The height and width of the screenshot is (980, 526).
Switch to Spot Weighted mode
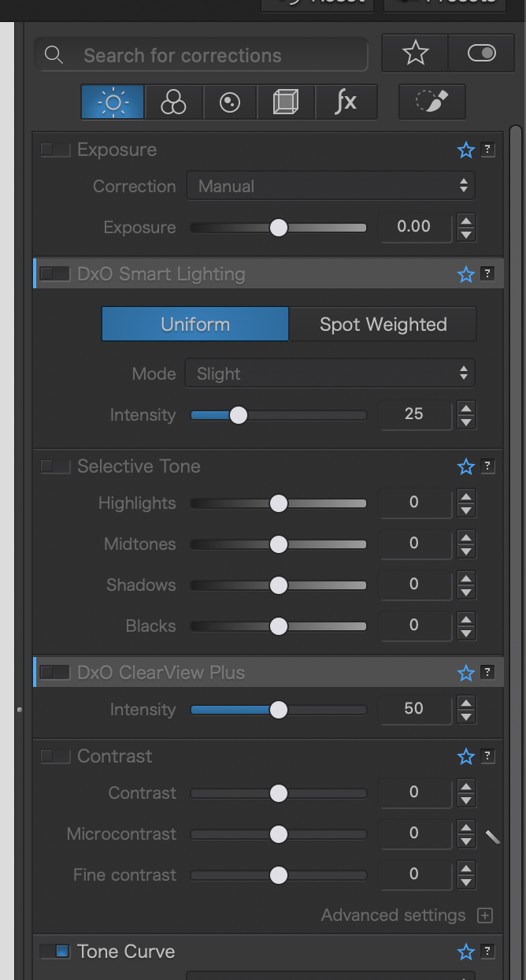tap(383, 325)
